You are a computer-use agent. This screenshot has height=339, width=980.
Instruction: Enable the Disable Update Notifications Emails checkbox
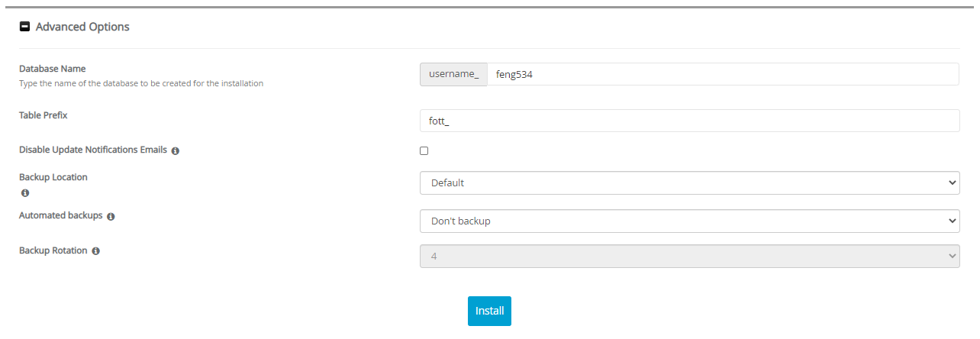[424, 150]
